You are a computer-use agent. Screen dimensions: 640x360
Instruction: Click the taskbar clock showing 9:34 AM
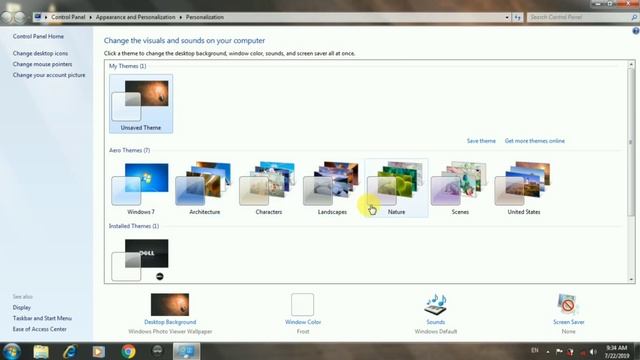click(616, 352)
